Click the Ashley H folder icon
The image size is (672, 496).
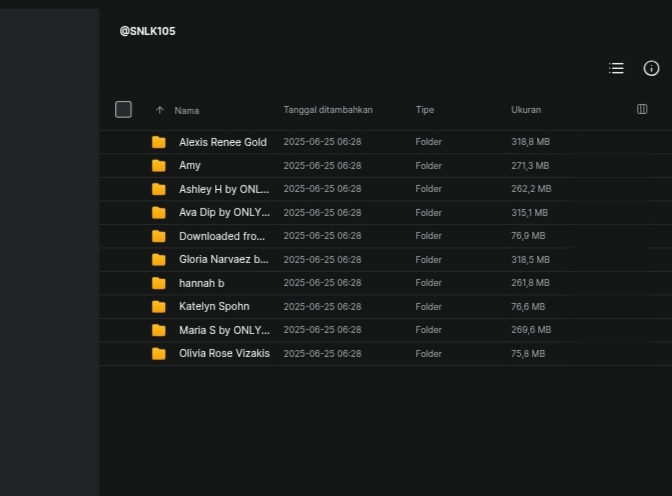[159, 189]
